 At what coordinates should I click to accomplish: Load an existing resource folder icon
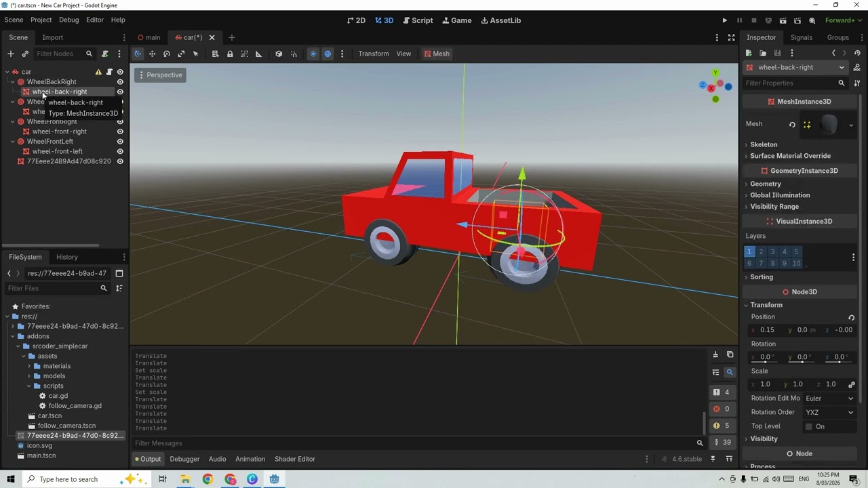(x=763, y=53)
